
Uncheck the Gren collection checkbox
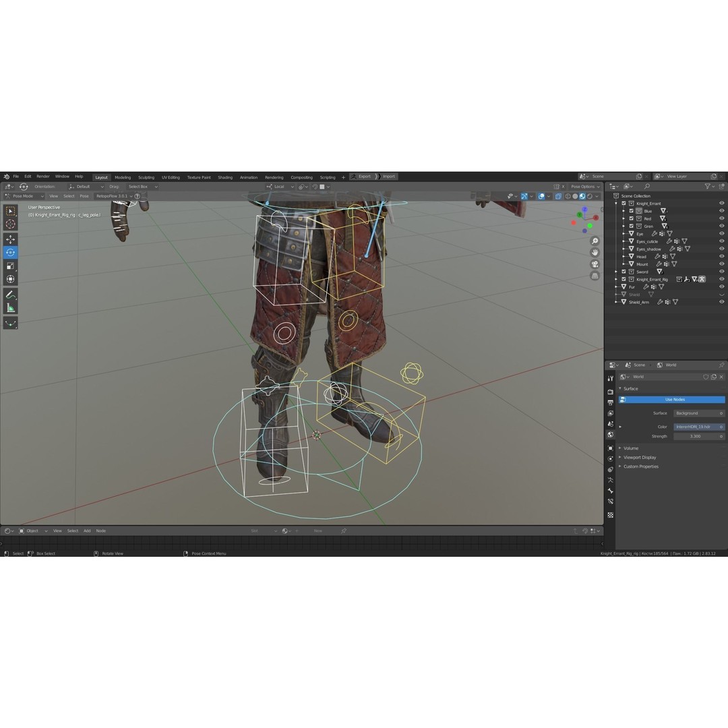pos(632,226)
